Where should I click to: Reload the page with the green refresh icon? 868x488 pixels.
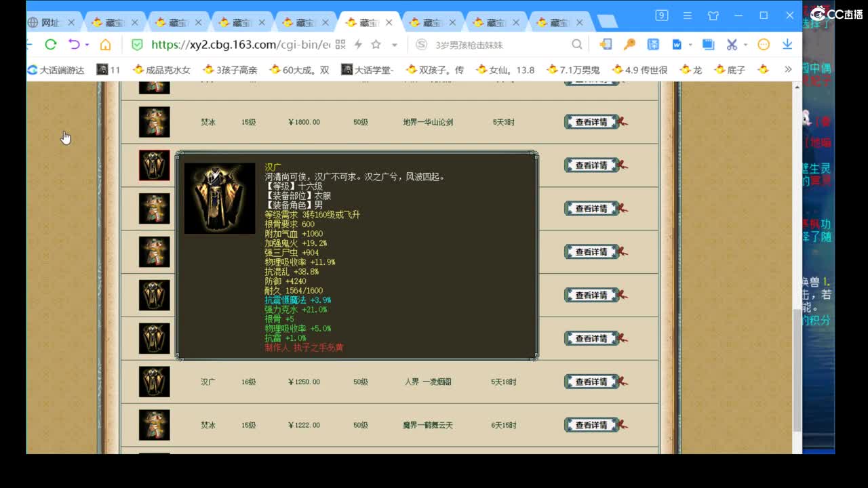pyautogui.click(x=50, y=45)
